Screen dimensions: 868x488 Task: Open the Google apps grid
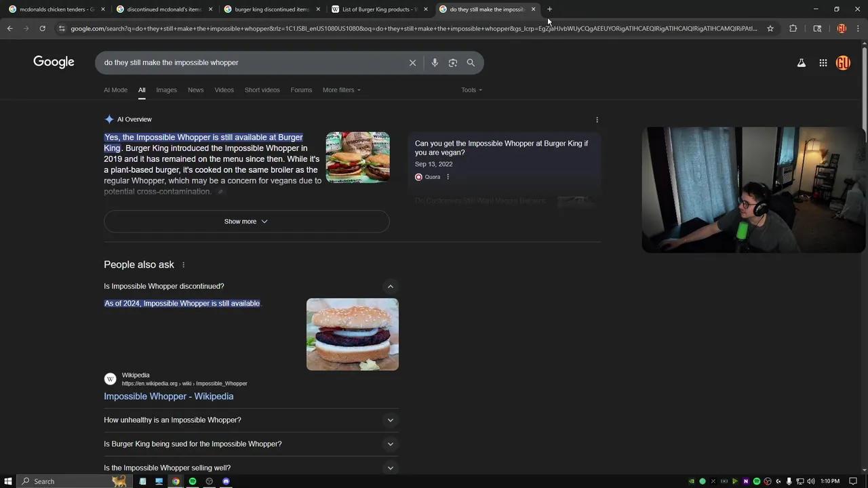coord(823,62)
